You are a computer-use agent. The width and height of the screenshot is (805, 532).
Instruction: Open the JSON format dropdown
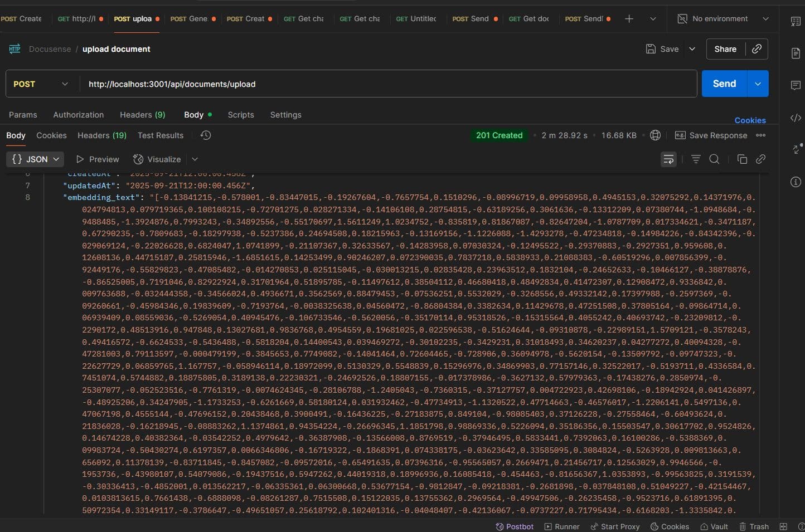[35, 159]
